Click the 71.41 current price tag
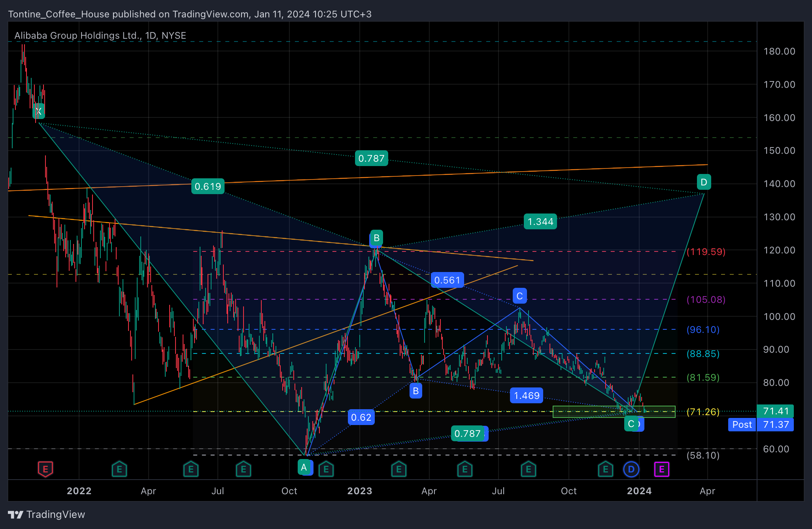 [x=775, y=411]
